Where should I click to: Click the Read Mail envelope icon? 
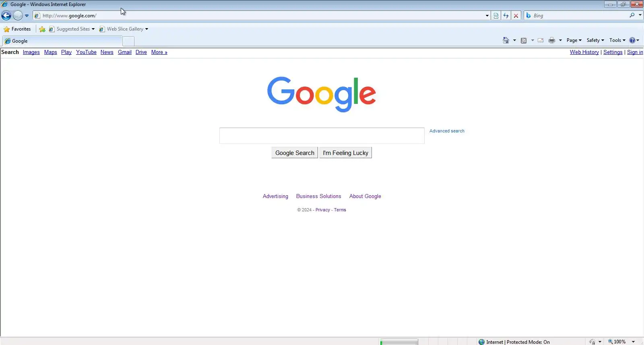(x=541, y=40)
